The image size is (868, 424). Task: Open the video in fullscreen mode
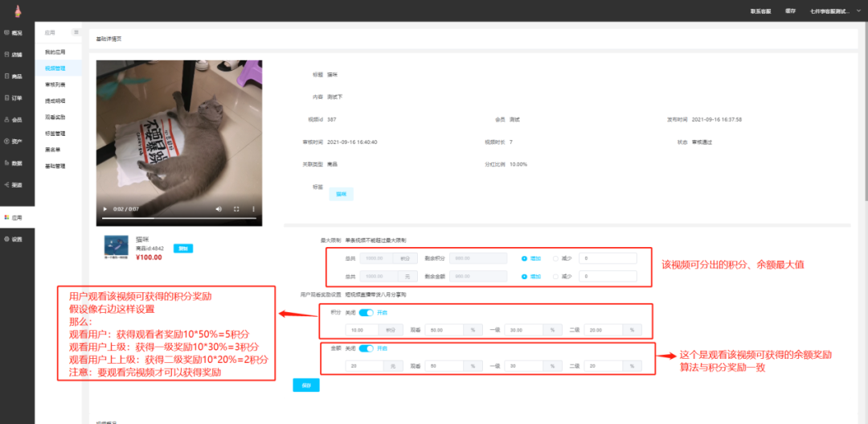pos(236,209)
